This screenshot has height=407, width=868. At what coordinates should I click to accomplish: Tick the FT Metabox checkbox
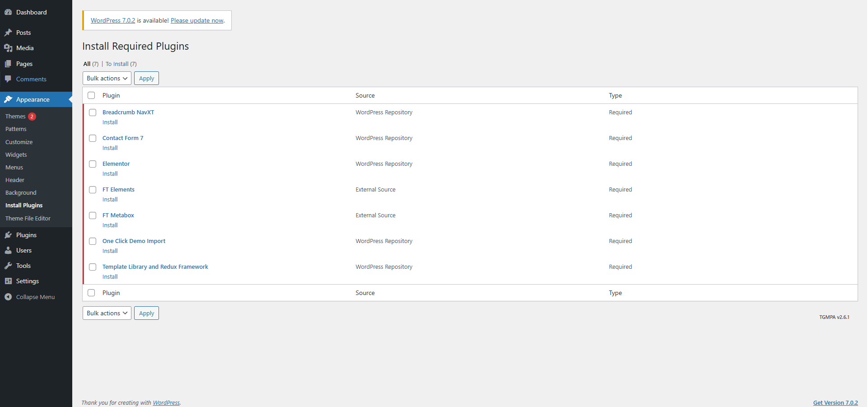pyautogui.click(x=93, y=215)
